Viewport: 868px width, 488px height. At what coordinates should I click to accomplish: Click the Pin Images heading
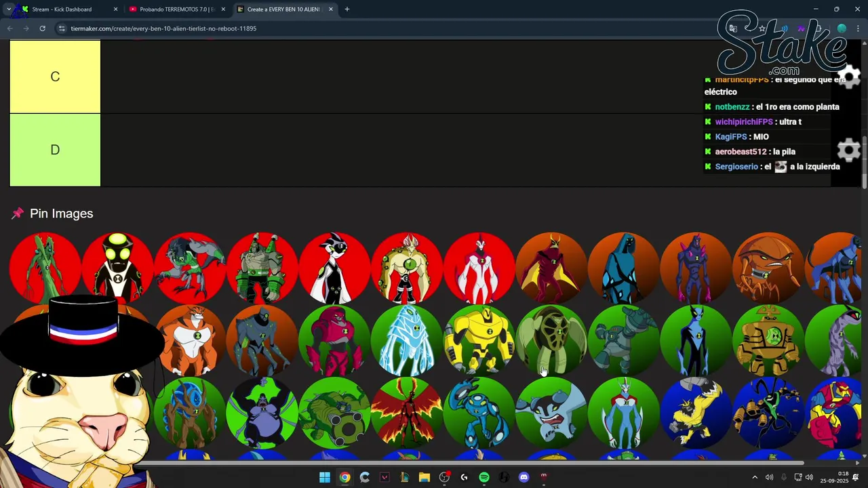coord(61,213)
